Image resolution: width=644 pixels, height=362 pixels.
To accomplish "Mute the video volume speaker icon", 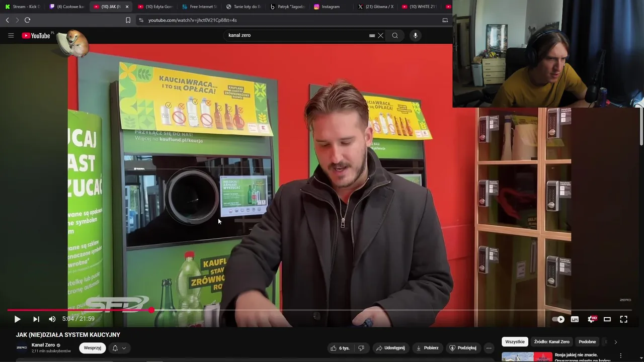I will click(x=52, y=319).
